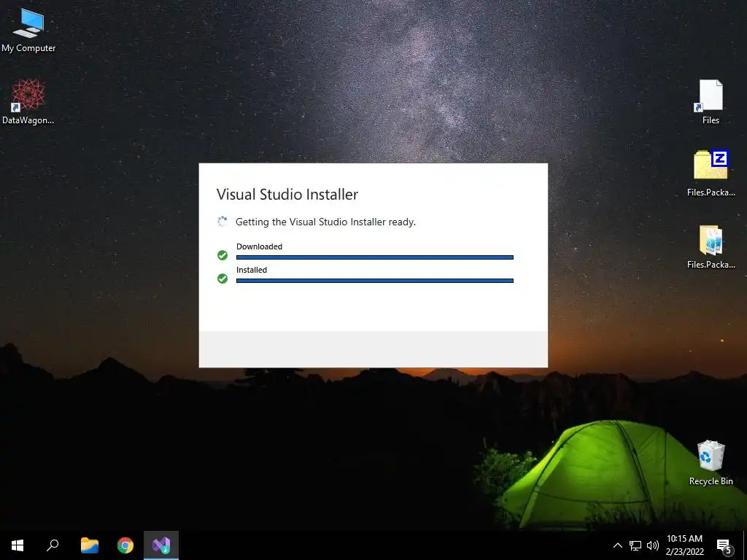The width and height of the screenshot is (747, 560).
Task: Open the clock showing 10:15 AM
Action: 684,545
